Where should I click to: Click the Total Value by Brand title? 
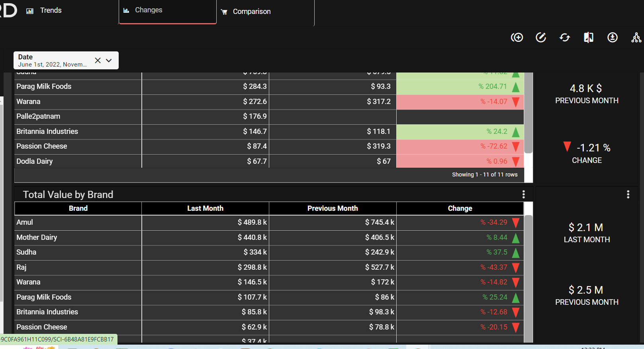68,194
